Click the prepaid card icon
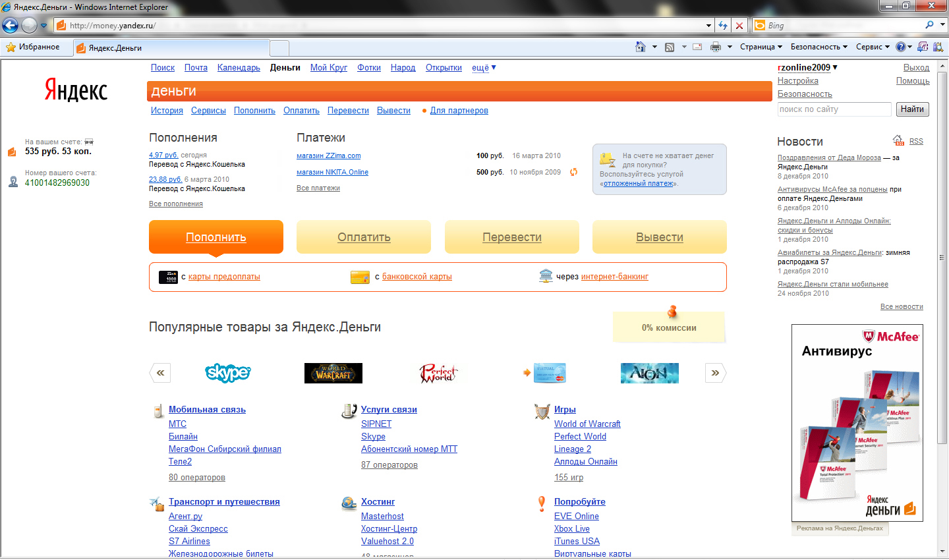949x560 pixels. click(x=168, y=277)
